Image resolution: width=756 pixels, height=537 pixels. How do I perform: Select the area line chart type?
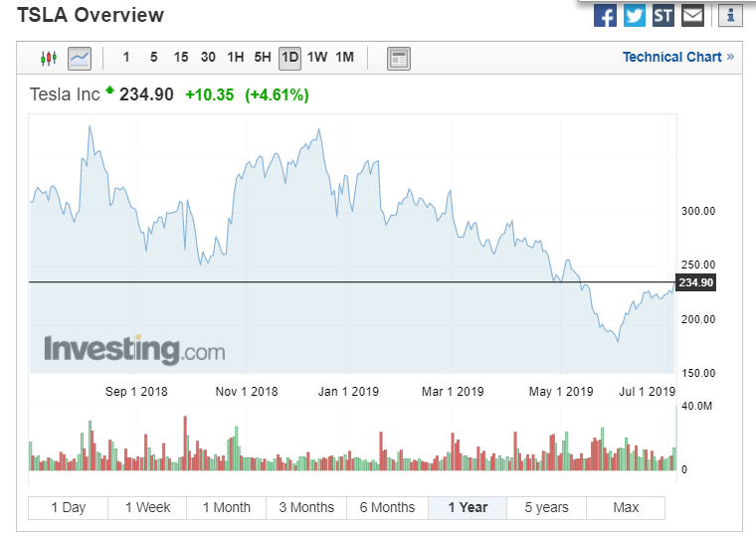coord(80,59)
